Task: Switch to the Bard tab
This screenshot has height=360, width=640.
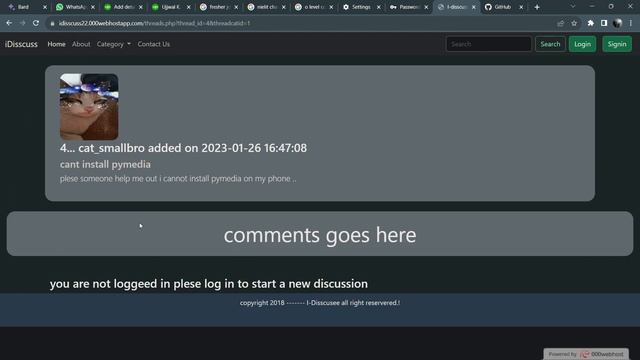Action: click(x=24, y=7)
